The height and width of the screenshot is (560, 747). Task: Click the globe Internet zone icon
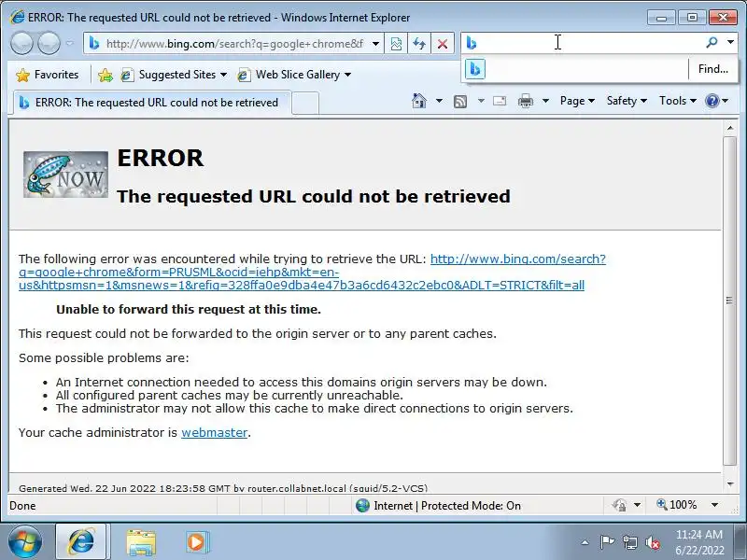pos(362,505)
